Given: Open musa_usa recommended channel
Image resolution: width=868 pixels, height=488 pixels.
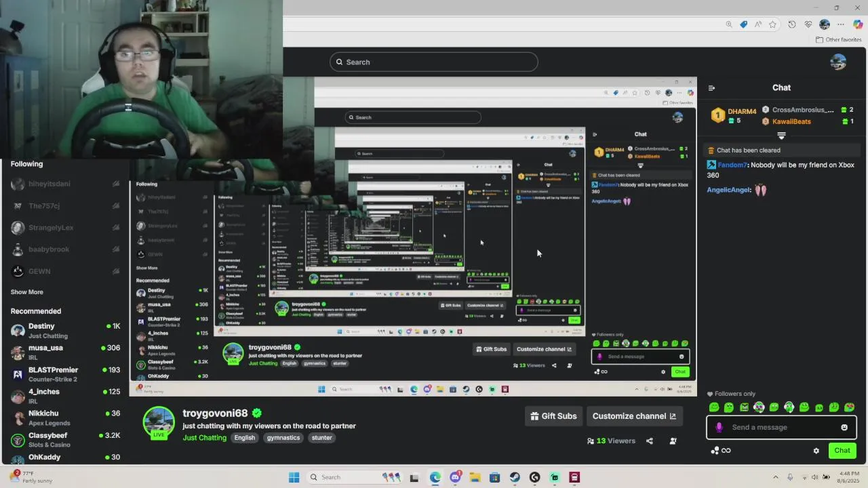Looking at the screenshot, I should click(65, 352).
